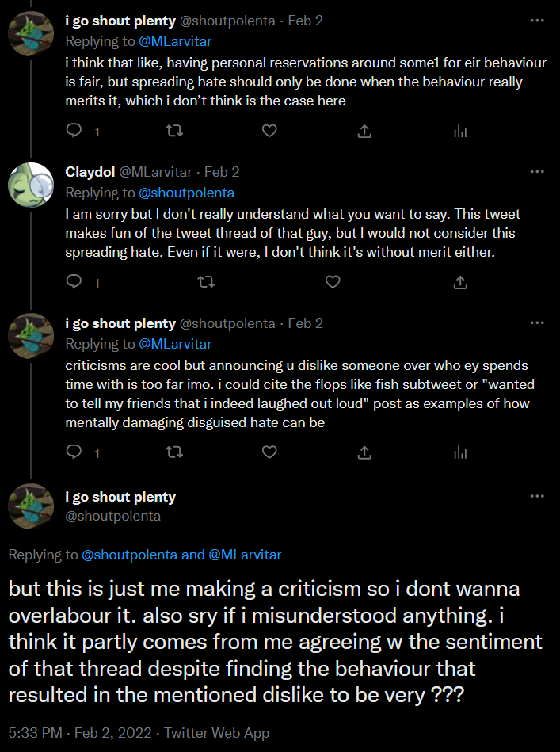Like the tweet about criticisms being cool

(x=269, y=452)
